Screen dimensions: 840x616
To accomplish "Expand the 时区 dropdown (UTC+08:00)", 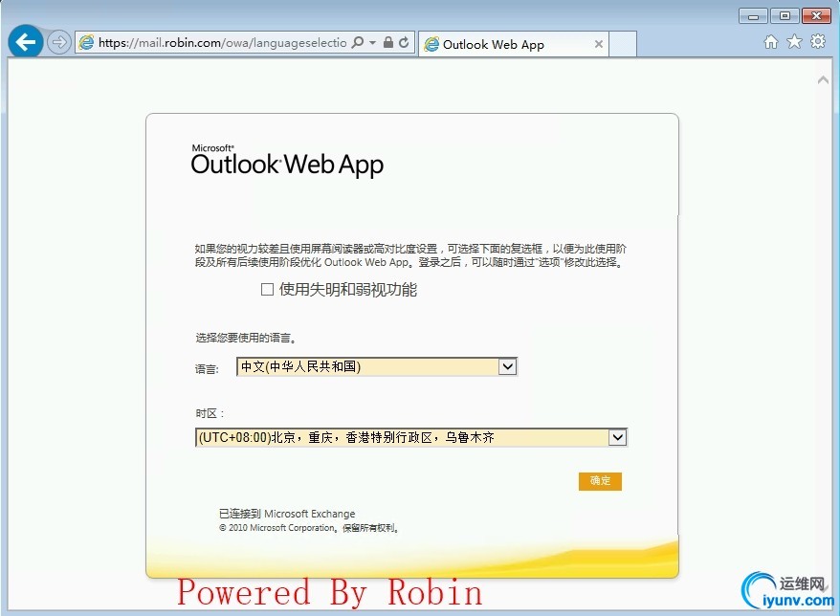I will coord(411,437).
